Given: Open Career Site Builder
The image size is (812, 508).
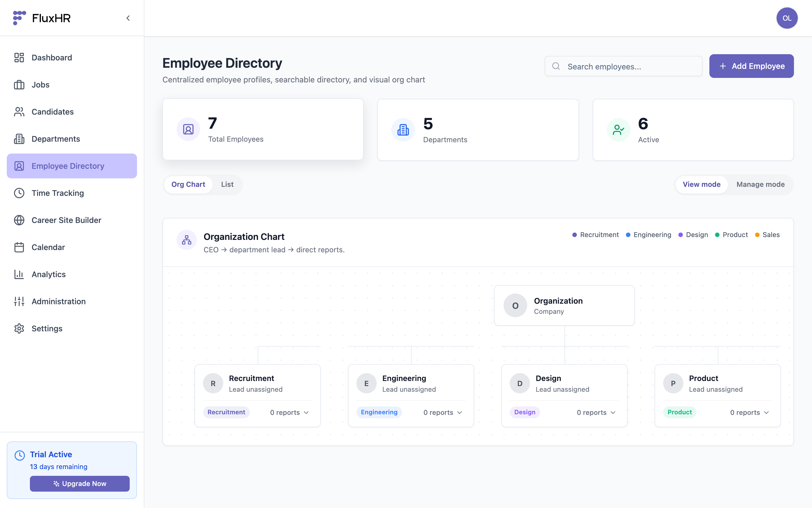Looking at the screenshot, I should (x=72, y=220).
